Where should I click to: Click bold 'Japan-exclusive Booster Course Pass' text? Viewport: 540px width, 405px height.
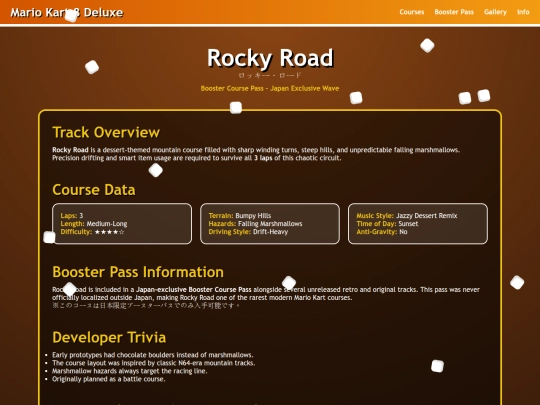point(194,290)
